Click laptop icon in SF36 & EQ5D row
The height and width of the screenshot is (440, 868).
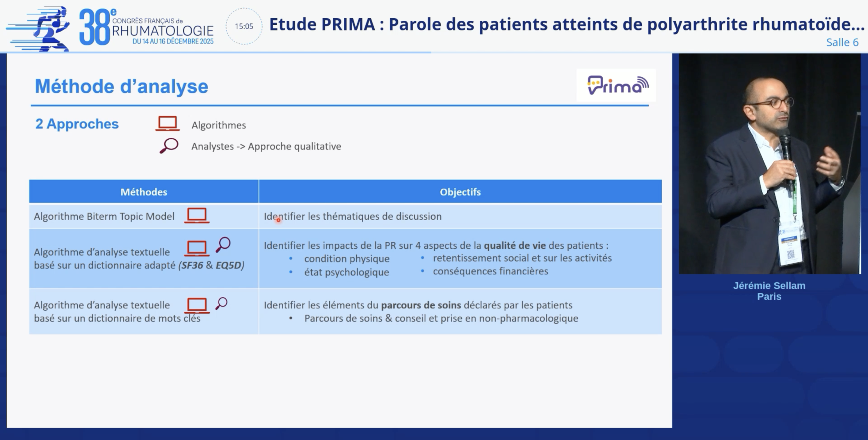click(197, 248)
